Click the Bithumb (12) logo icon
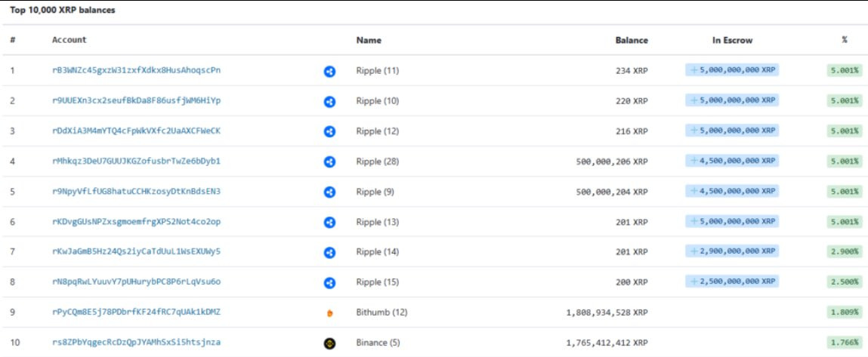This screenshot has width=868, height=357. (329, 313)
